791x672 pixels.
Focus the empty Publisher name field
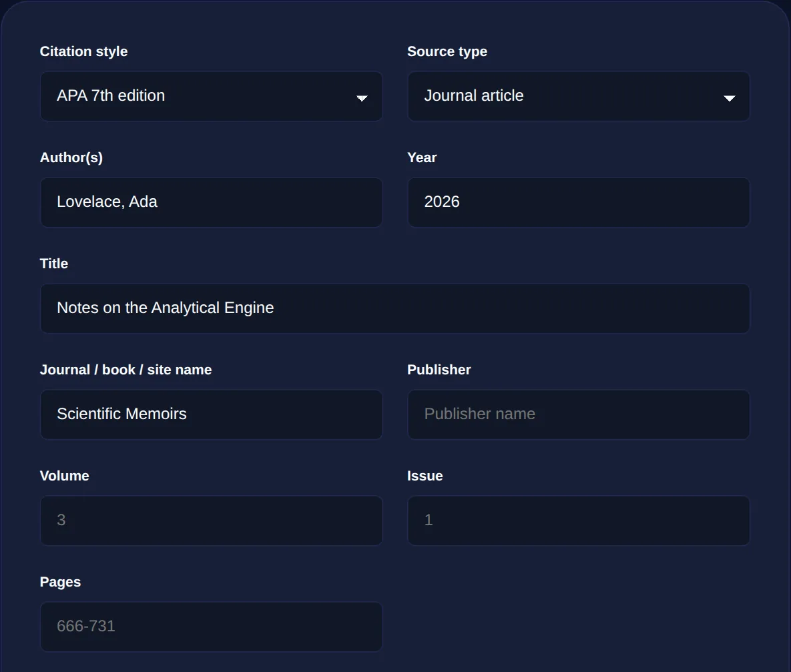point(578,414)
